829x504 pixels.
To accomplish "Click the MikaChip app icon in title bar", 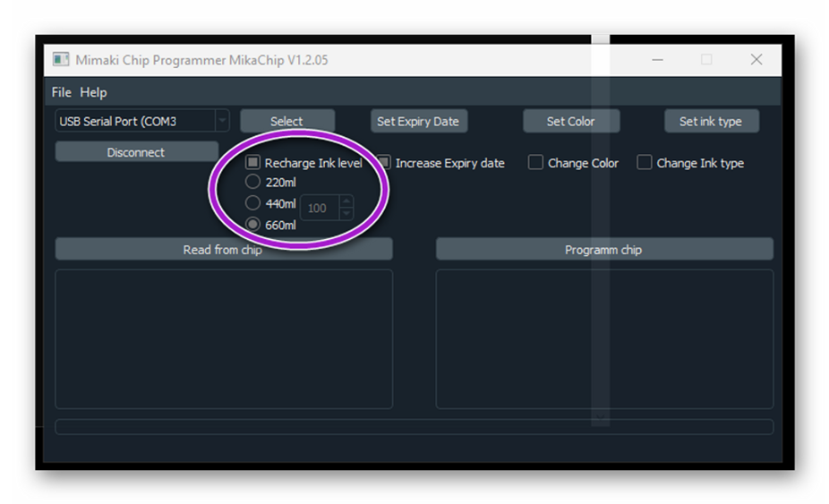I will point(61,59).
